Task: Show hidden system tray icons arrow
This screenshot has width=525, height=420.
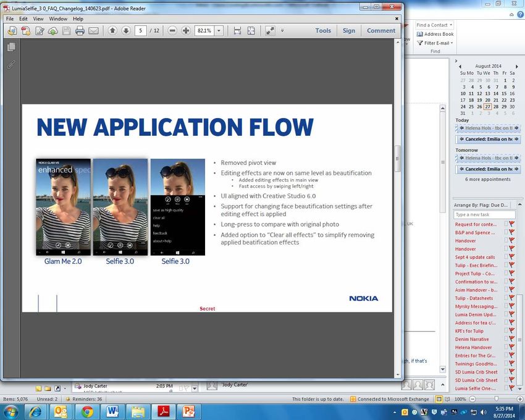Action: 395,412
